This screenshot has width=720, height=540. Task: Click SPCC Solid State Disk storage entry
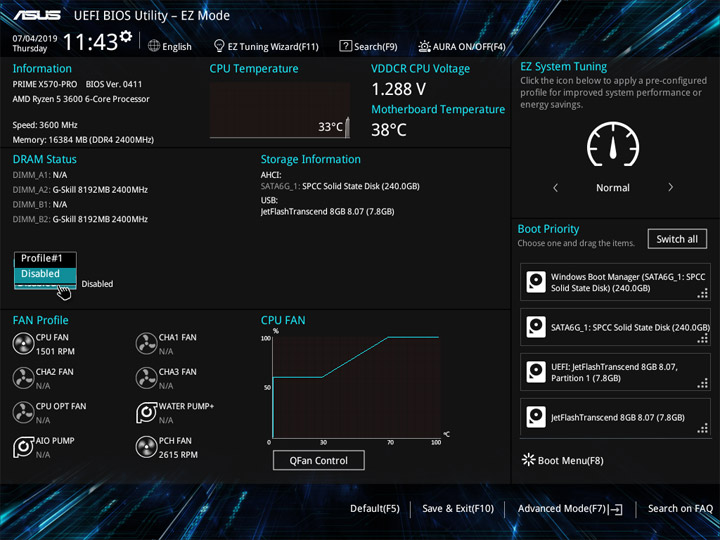click(x=340, y=186)
